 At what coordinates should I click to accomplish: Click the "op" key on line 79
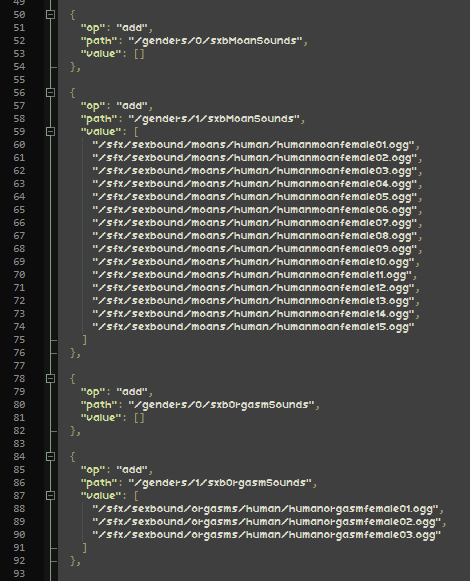click(93, 392)
